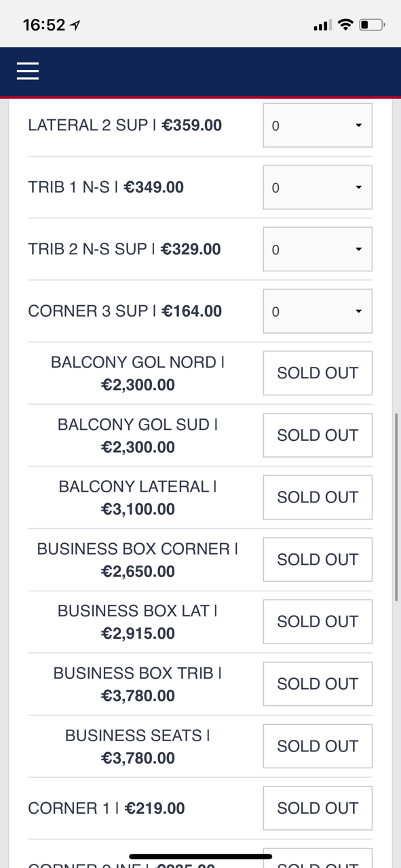Tap the 16:52 clock in status bar
Viewport: 401px width, 868px height.
(x=44, y=25)
